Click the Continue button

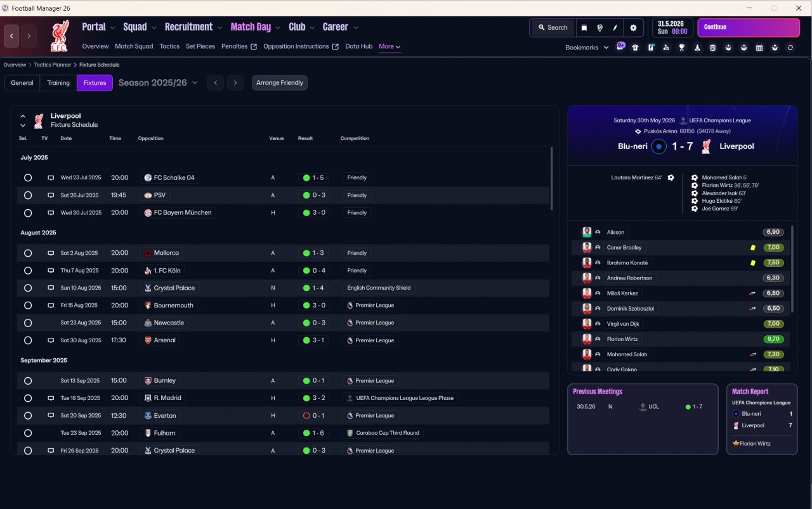point(749,27)
